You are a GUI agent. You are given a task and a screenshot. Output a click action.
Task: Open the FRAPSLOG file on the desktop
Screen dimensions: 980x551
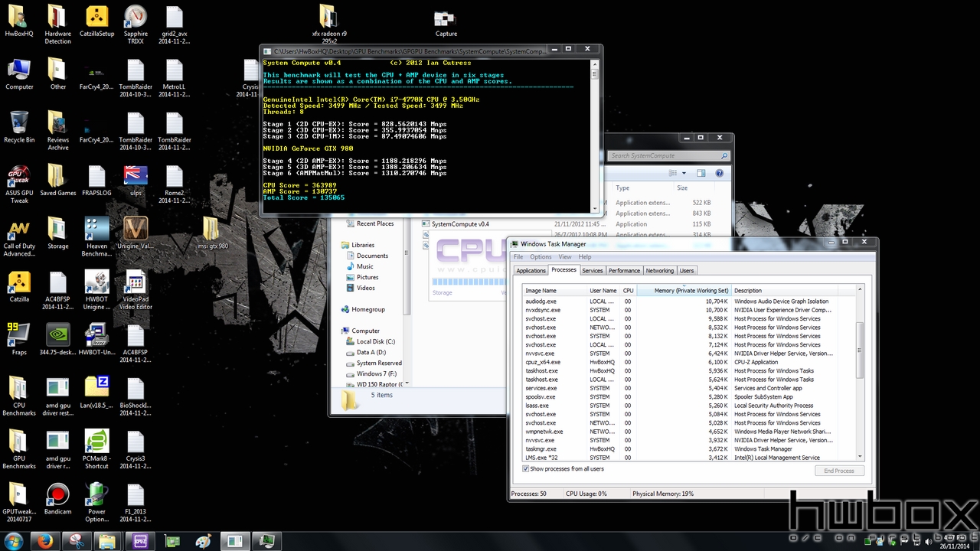pyautogui.click(x=96, y=181)
